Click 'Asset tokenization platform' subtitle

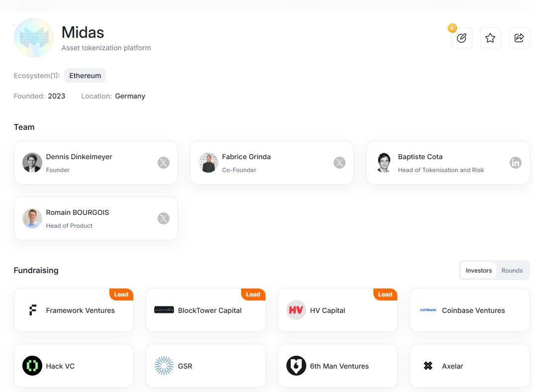point(106,48)
